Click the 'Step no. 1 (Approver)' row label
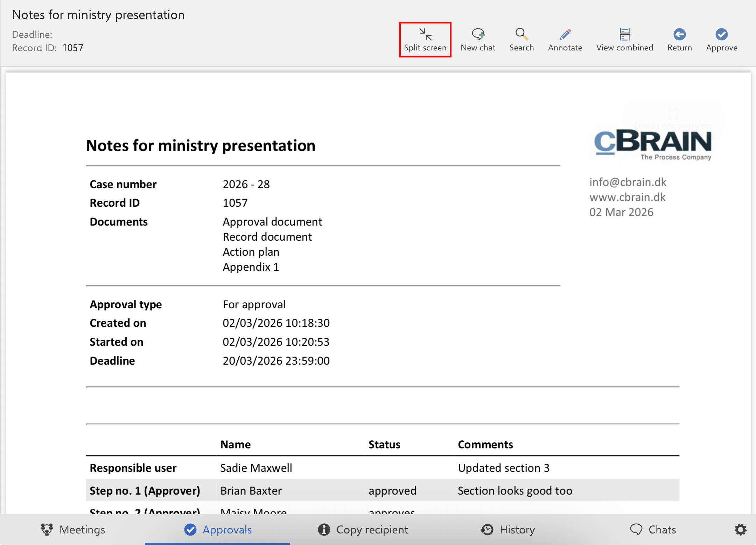756x545 pixels. pos(145,491)
